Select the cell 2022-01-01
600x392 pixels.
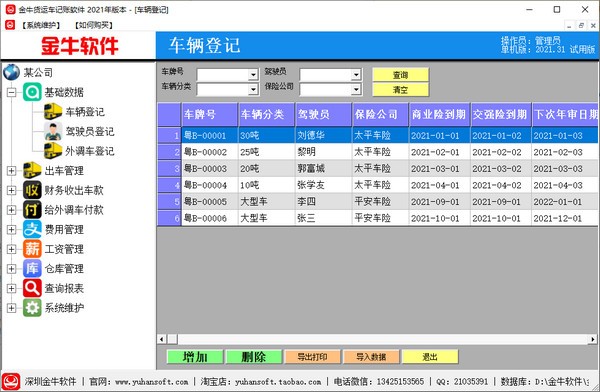click(565, 201)
